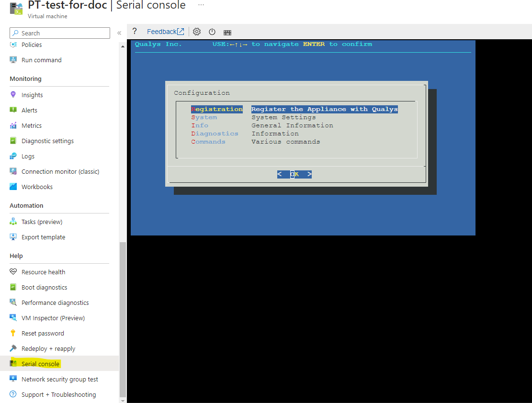The image size is (532, 403).
Task: Select Info in Configuration menu
Action: tap(200, 125)
